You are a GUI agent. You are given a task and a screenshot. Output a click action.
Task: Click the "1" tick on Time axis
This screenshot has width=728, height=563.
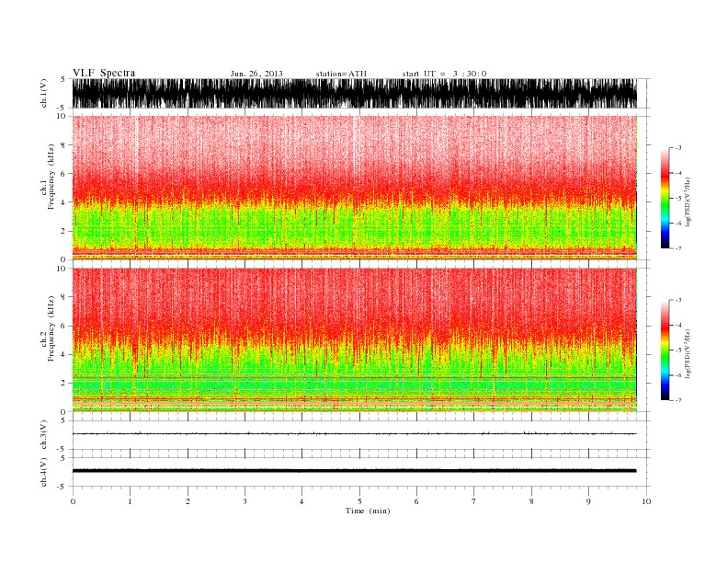pos(131,501)
